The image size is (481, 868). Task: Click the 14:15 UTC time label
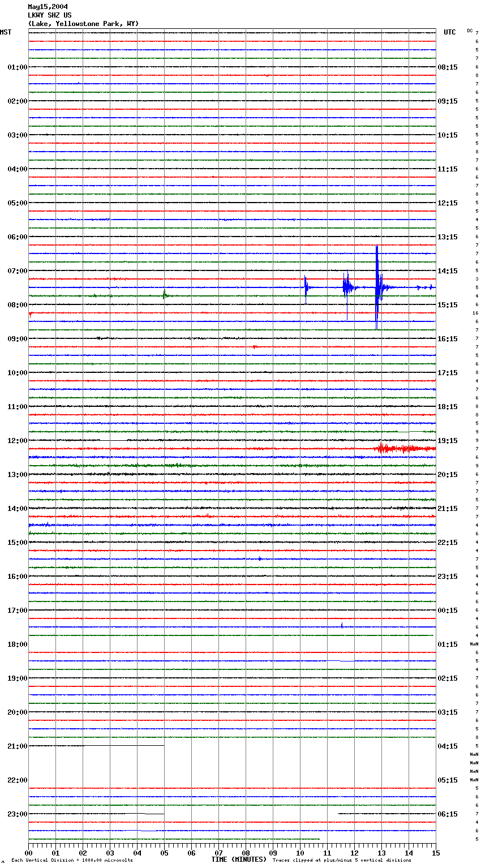click(448, 271)
